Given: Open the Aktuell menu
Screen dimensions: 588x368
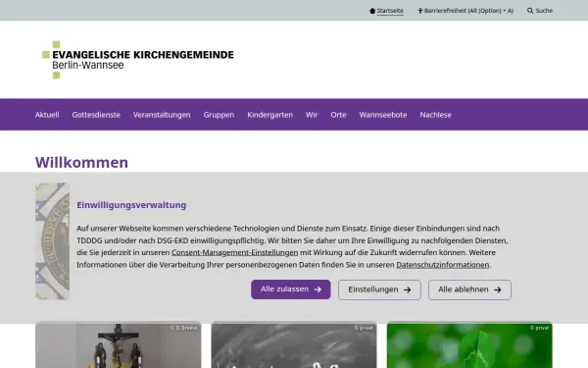Looking at the screenshot, I should pos(47,115).
